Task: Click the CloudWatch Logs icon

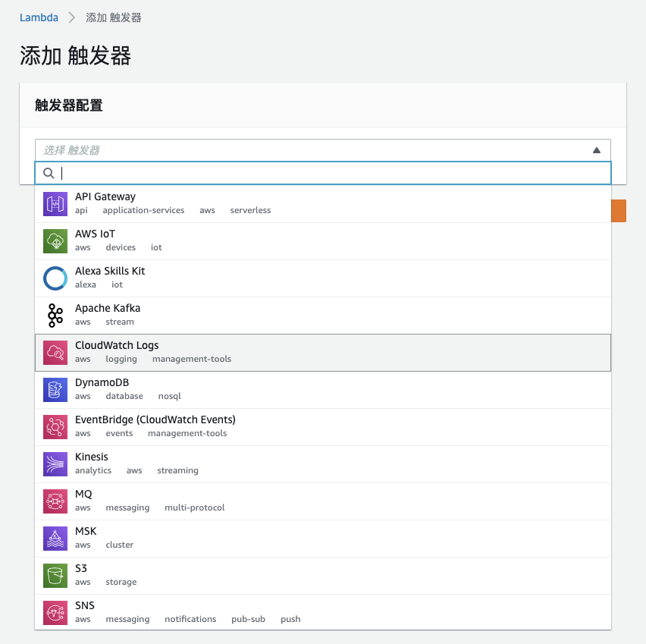Action: click(55, 353)
